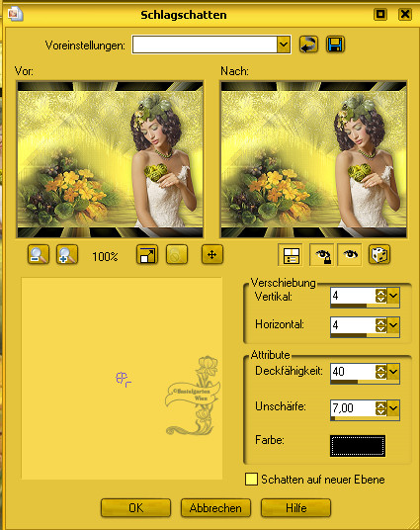This screenshot has width=420, height=530.
Task: Open the Deckfähigkeit value dropdown arrow
Action: pos(393,372)
